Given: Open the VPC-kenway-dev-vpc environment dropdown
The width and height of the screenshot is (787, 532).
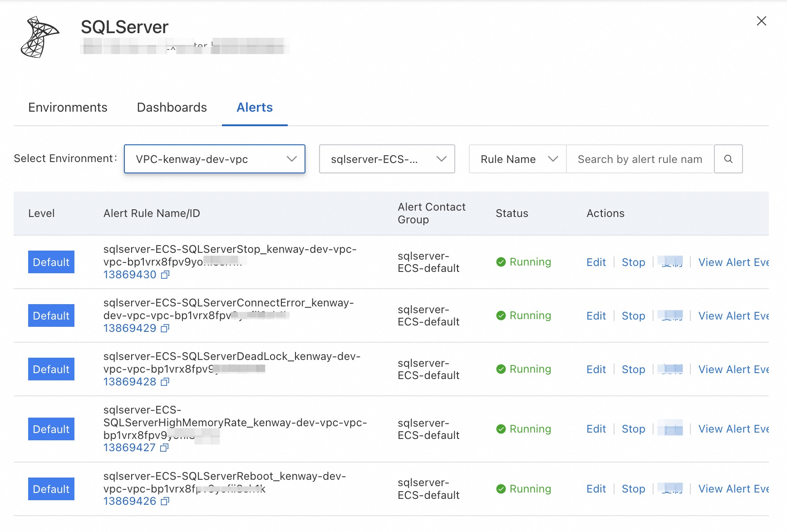Looking at the screenshot, I should pyautogui.click(x=215, y=159).
